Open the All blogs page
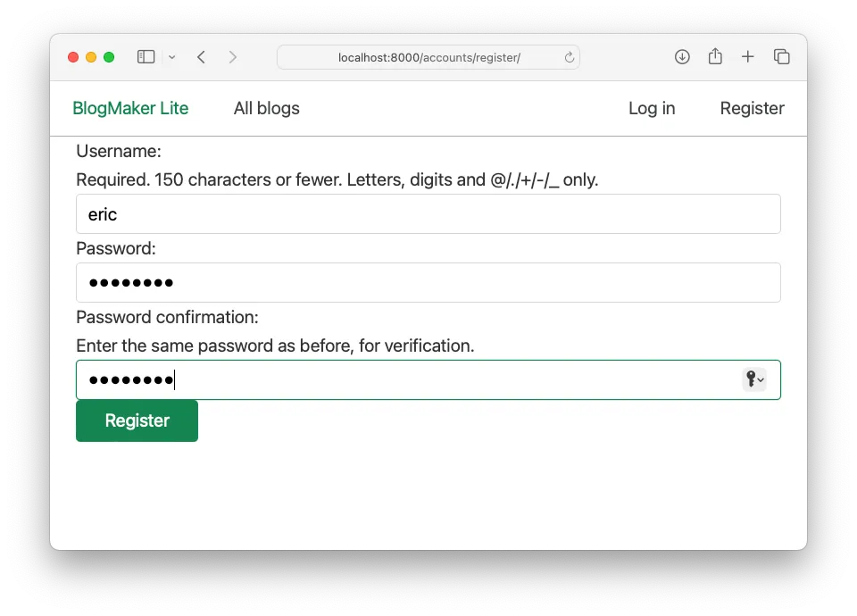Viewport: 857px width, 616px height. click(x=266, y=108)
